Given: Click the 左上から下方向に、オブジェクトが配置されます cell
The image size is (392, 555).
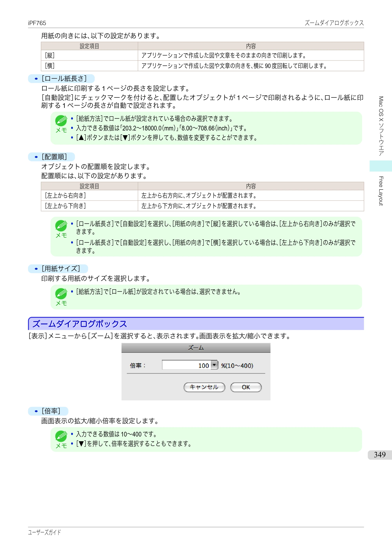Looking at the screenshot, I should 251,206.
